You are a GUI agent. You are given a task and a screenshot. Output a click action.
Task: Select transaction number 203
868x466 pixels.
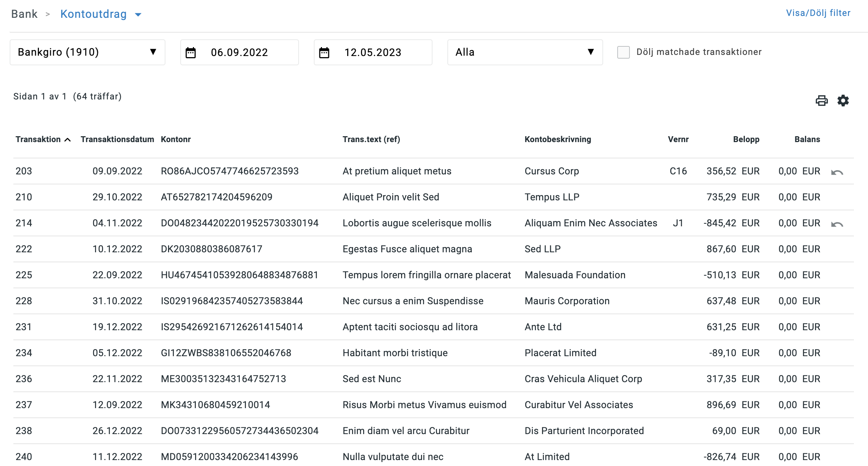point(24,171)
